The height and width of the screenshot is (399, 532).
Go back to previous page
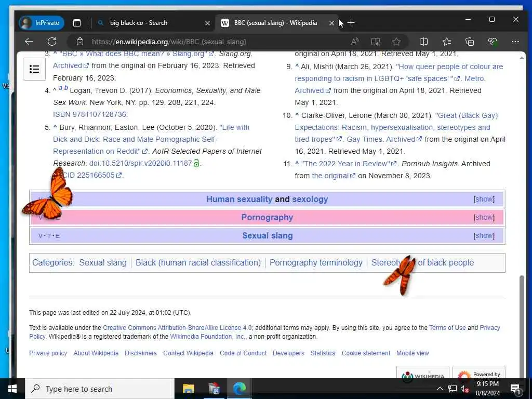pos(29,42)
